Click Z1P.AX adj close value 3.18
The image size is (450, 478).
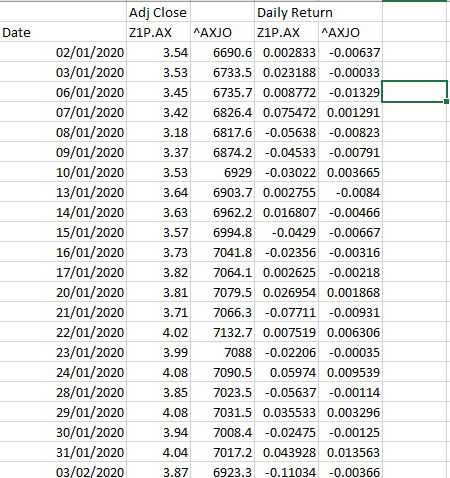pyautogui.click(x=158, y=132)
